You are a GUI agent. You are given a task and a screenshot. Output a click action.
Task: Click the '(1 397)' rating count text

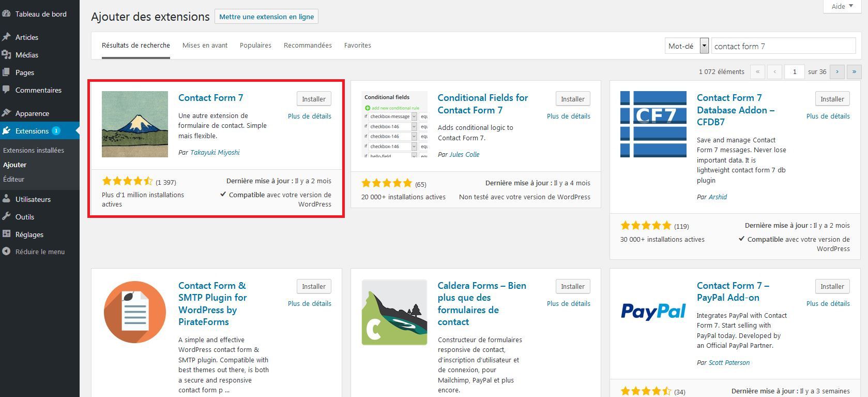pyautogui.click(x=166, y=182)
